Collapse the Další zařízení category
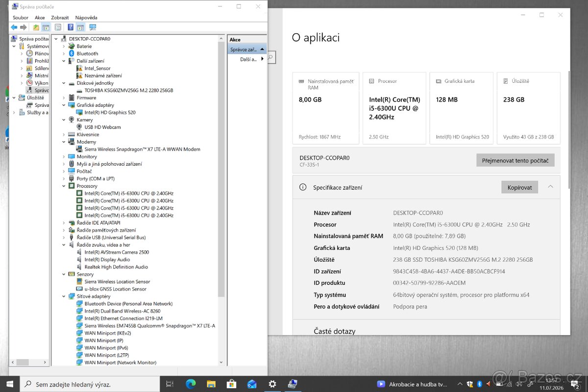 coord(64,61)
